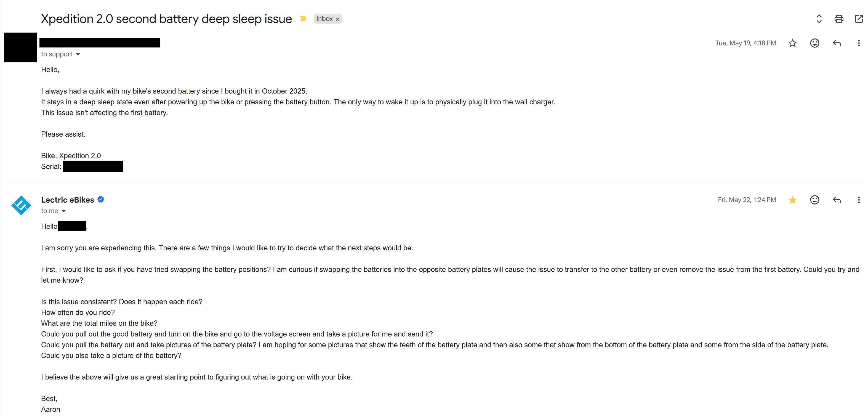Reply to the May 19 message

click(x=837, y=43)
